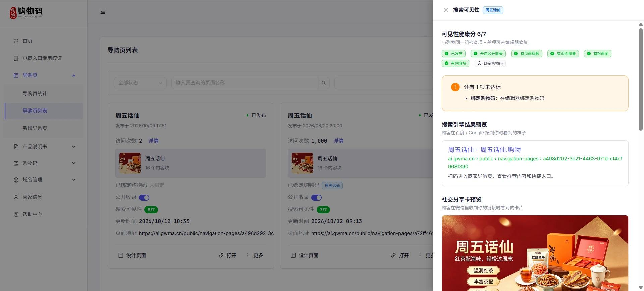
Task: Click the 电商入口专用权证 certificate icon
Action: click(x=16, y=58)
